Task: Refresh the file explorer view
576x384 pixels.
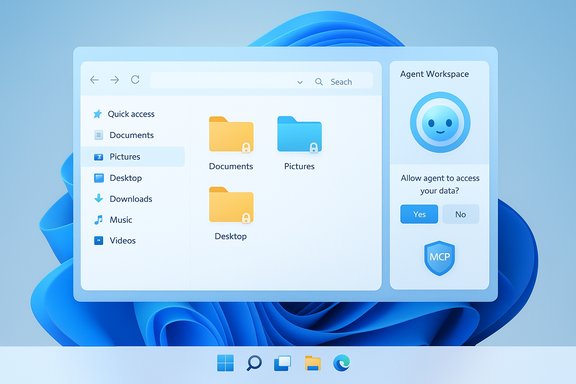Action: point(135,79)
